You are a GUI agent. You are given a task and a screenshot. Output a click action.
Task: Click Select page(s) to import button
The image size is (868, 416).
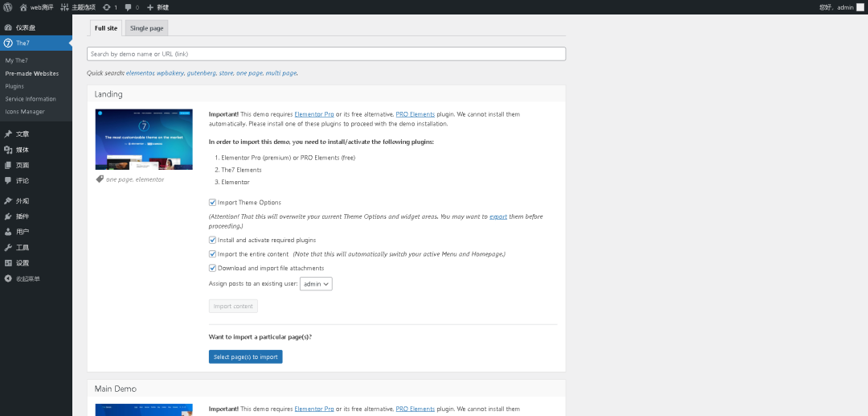tap(246, 356)
